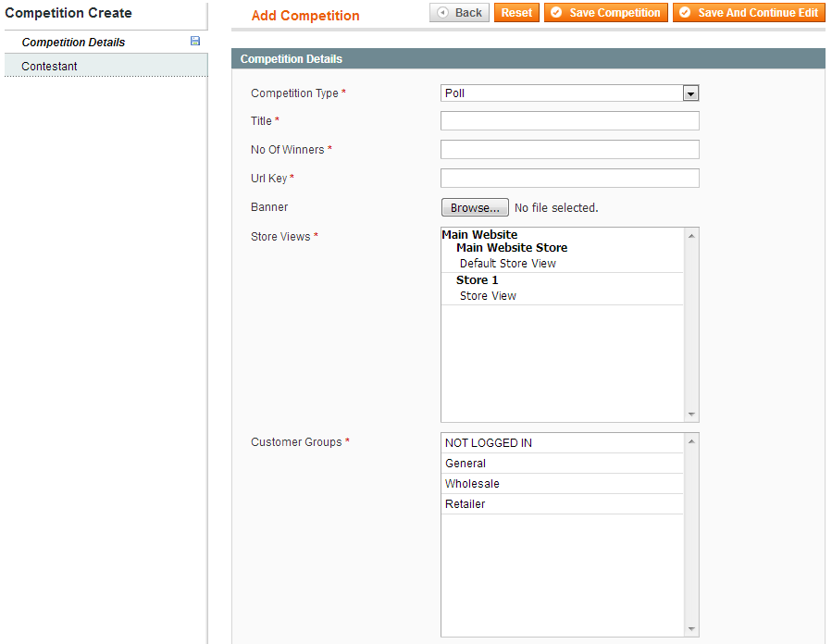Click the Reset button

(516, 13)
